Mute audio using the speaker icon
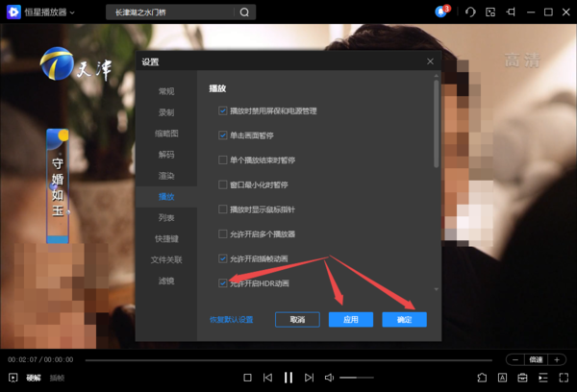The image size is (577, 392). [329, 378]
